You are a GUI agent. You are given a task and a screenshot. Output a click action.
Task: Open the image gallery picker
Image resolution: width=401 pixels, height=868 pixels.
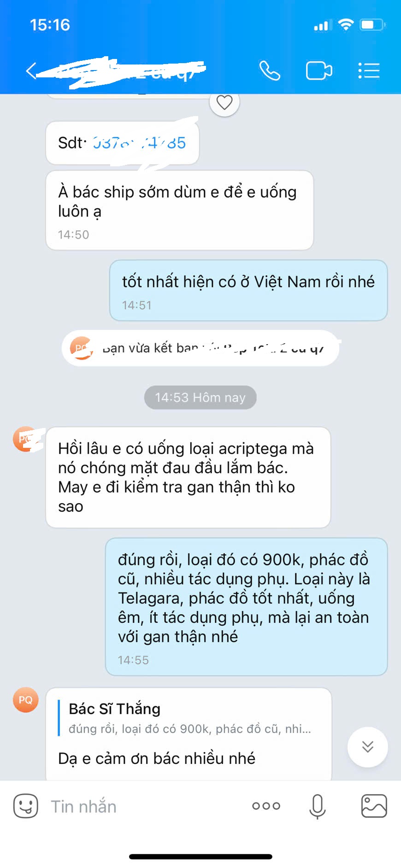pos(374,806)
